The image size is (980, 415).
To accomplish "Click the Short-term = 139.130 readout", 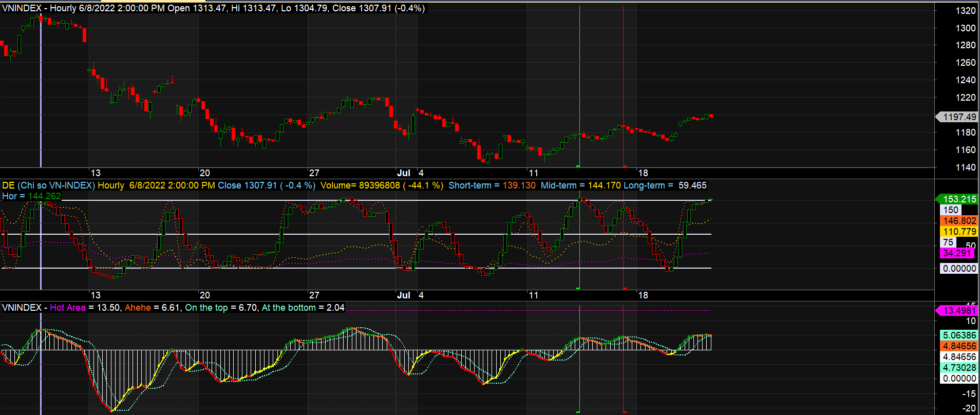I will coord(492,185).
